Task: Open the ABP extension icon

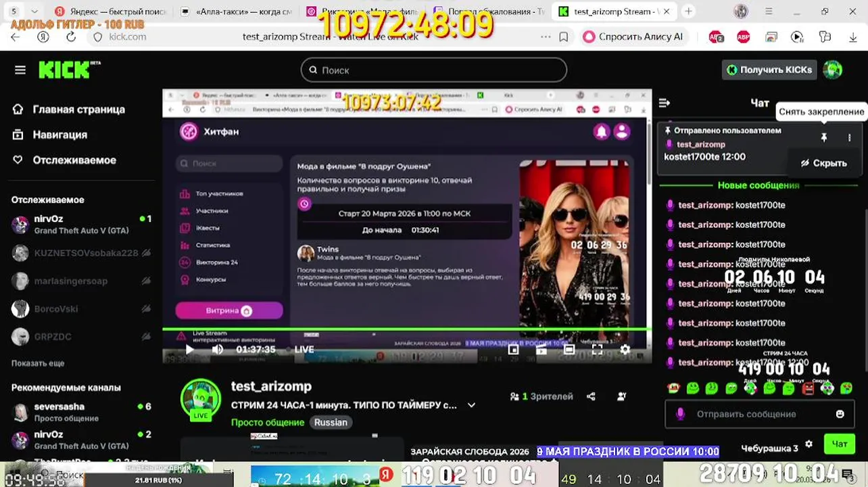Action: pyautogui.click(x=744, y=37)
